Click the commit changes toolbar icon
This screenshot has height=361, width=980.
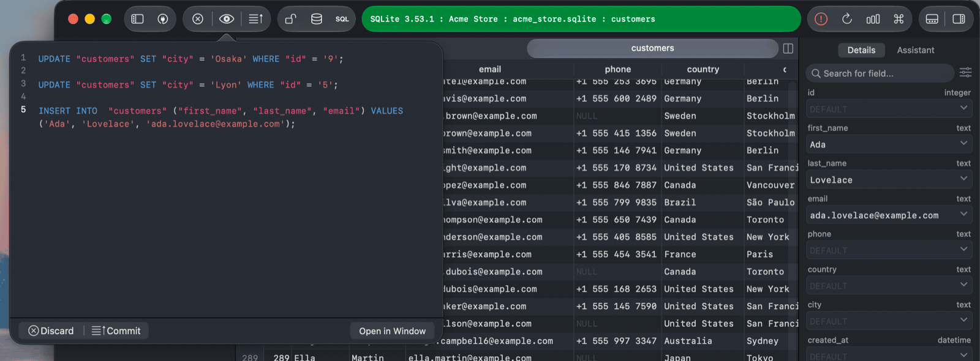tap(256, 19)
